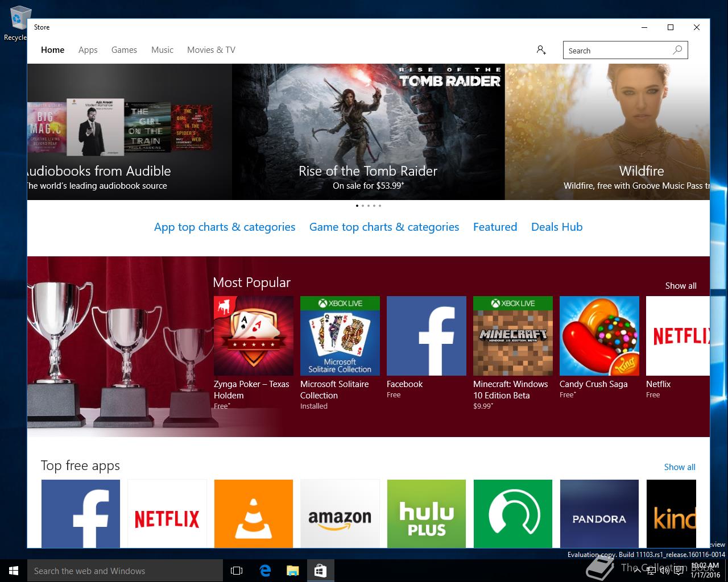Open Task View on taskbar
Image resolution: width=728 pixels, height=582 pixels.
tap(237, 571)
